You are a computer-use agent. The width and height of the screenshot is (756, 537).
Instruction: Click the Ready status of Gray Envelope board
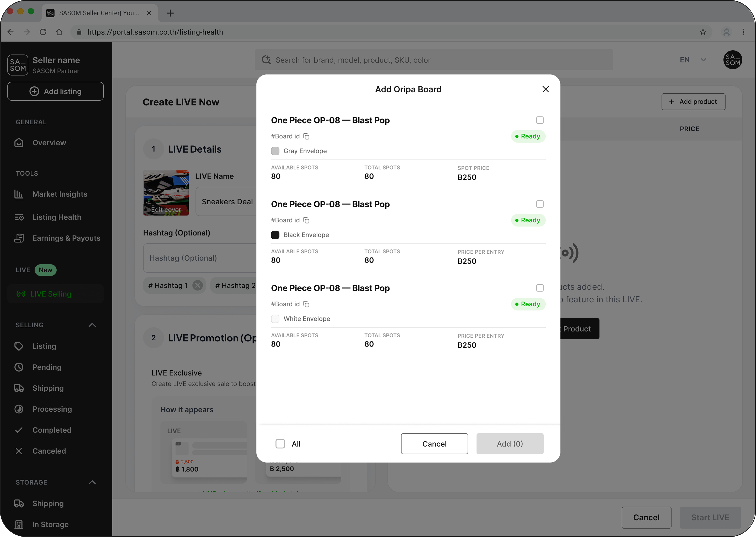coord(528,136)
